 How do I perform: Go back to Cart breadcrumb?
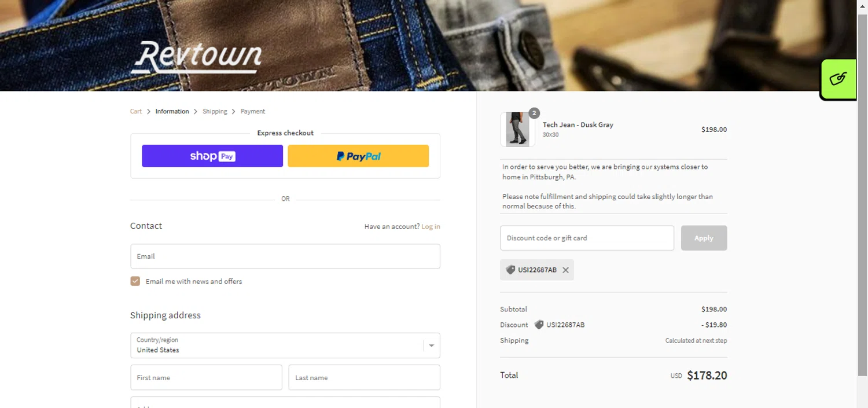(136, 111)
